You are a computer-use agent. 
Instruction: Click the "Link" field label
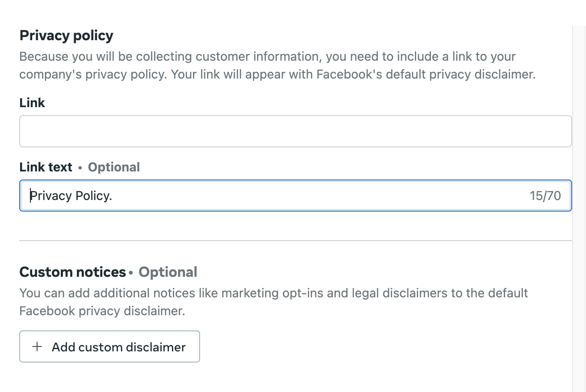[32, 103]
